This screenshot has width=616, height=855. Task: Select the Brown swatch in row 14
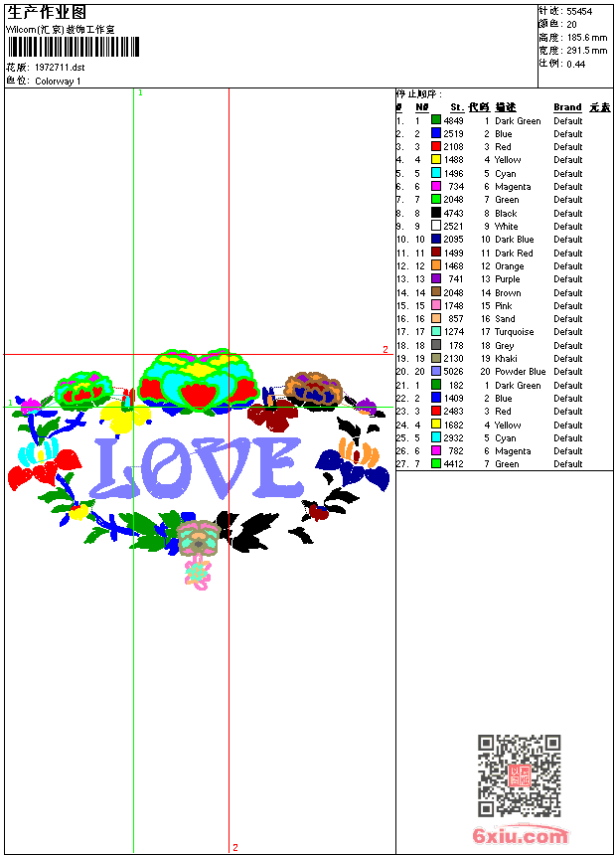(x=436, y=292)
